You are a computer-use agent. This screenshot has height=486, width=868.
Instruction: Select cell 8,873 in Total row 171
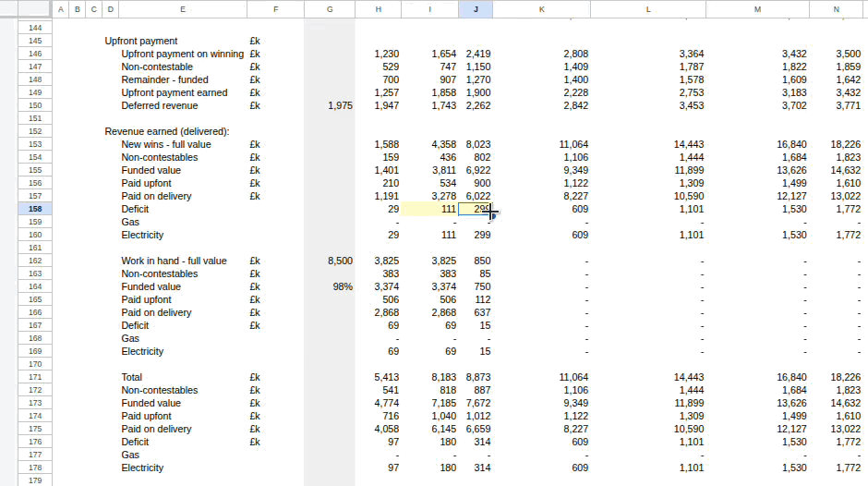coord(476,377)
